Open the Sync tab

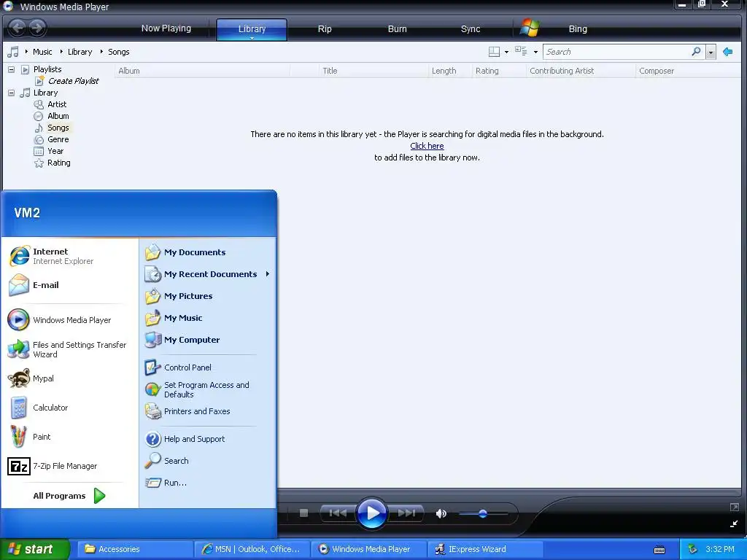coord(471,29)
